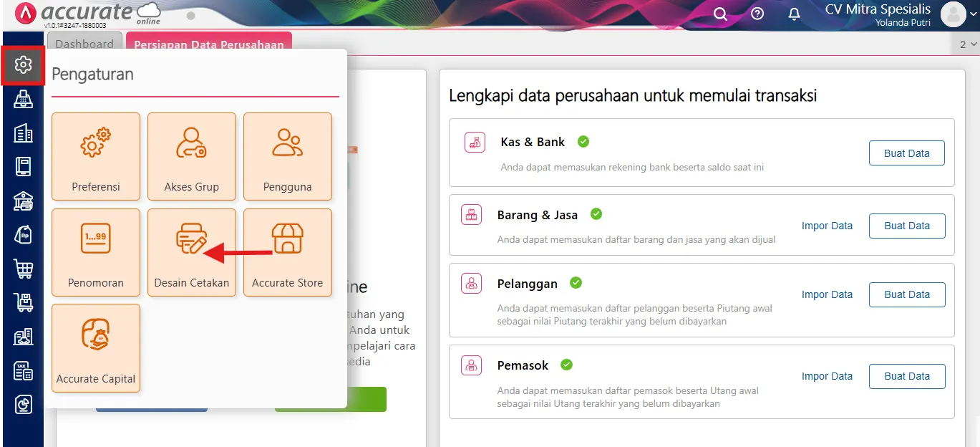980x447 pixels.
Task: Click Buat Data for Kas & Bank
Action: pyautogui.click(x=906, y=153)
